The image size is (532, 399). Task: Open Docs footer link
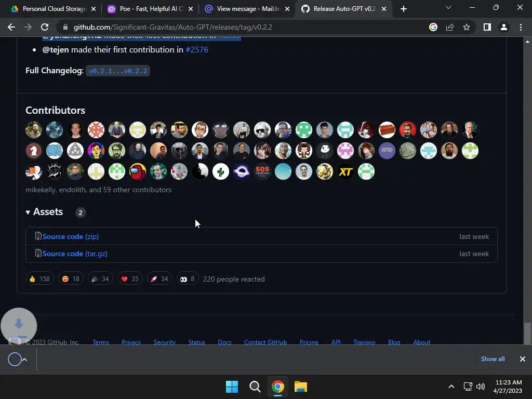pos(224,342)
